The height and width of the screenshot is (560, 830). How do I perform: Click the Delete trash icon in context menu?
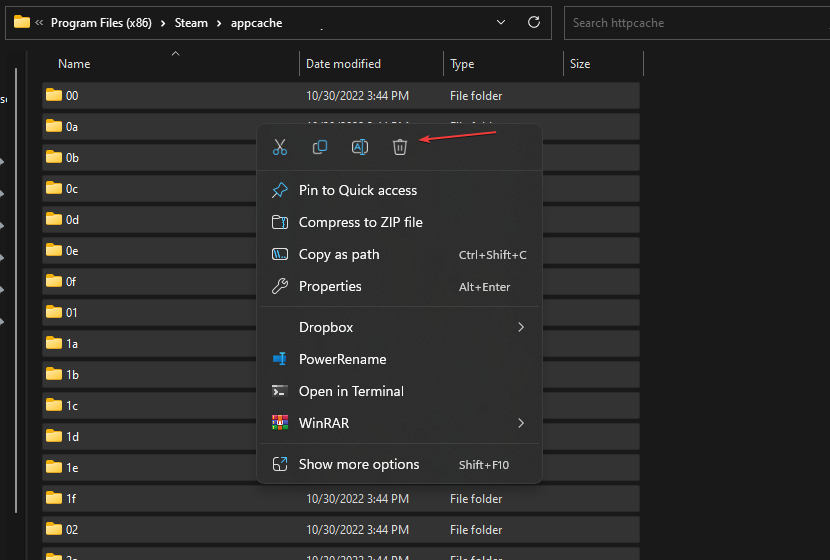pyautogui.click(x=400, y=147)
